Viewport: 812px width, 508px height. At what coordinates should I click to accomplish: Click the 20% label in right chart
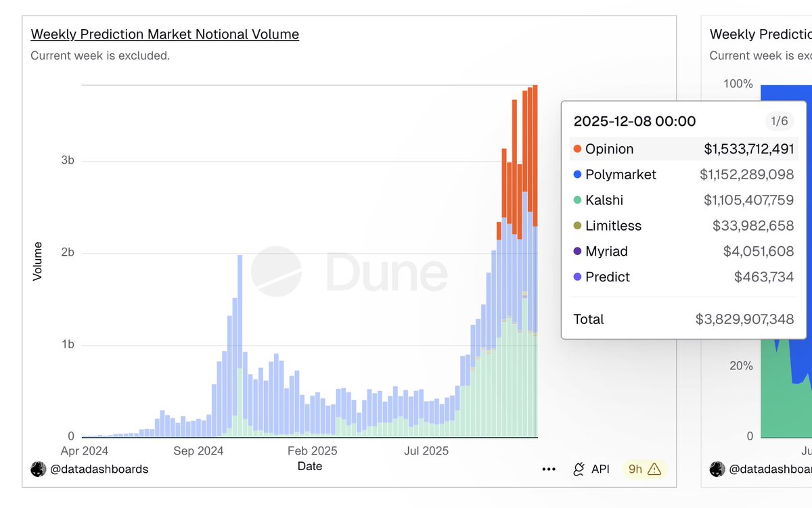[x=740, y=366]
